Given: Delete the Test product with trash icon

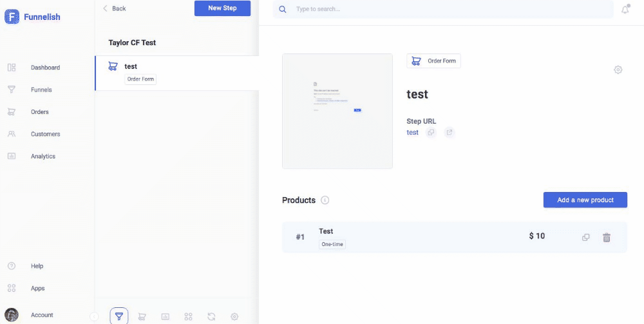Looking at the screenshot, I should point(606,237).
